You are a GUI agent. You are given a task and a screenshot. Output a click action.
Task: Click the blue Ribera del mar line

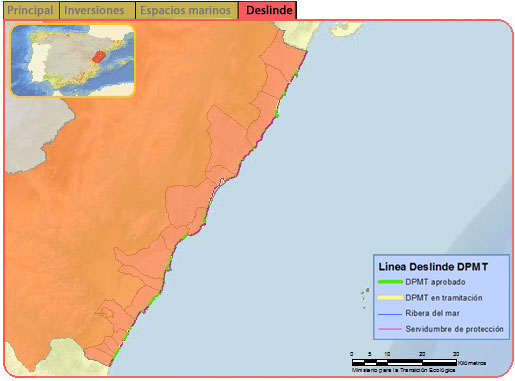pos(390,314)
